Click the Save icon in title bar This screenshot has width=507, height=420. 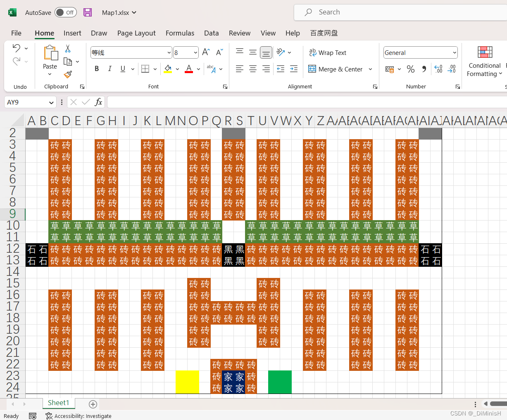coord(88,12)
